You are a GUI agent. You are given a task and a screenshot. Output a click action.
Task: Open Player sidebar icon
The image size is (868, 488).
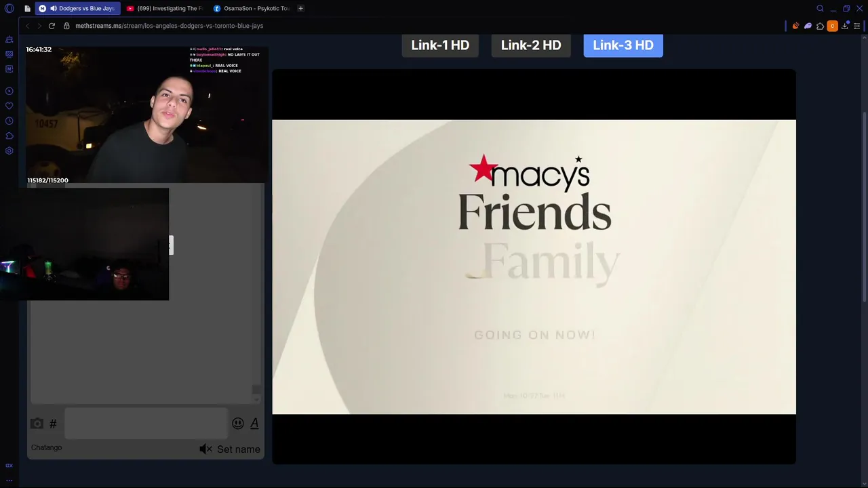pyautogui.click(x=9, y=91)
